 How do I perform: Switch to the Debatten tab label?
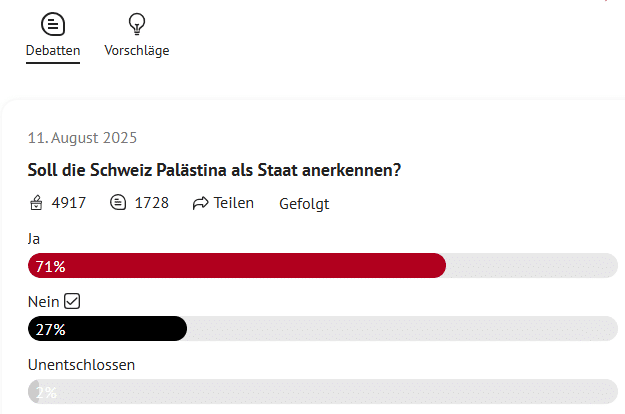click(x=53, y=50)
